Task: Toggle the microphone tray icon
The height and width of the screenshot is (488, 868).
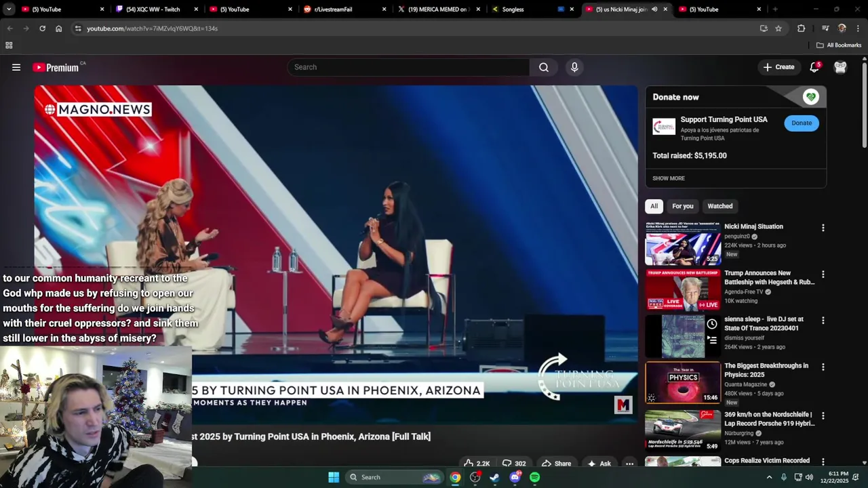Action: tap(783, 477)
